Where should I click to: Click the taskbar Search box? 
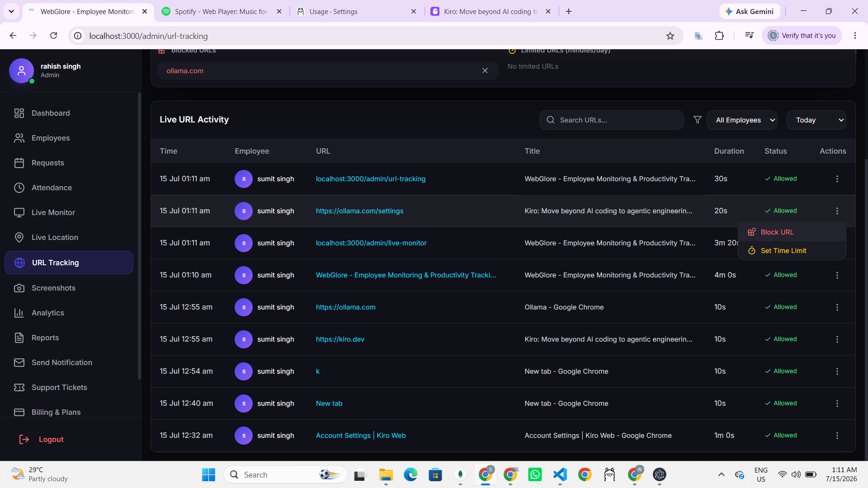pos(285,475)
